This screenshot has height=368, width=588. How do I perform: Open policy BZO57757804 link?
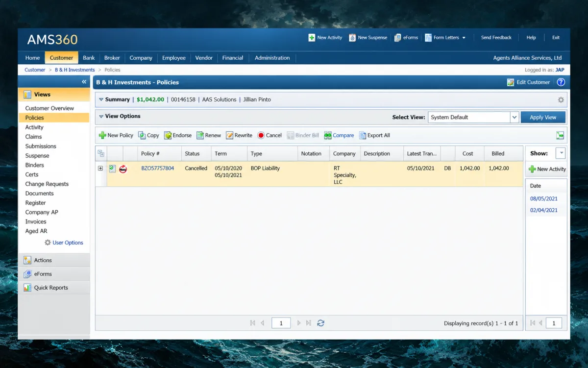(158, 168)
